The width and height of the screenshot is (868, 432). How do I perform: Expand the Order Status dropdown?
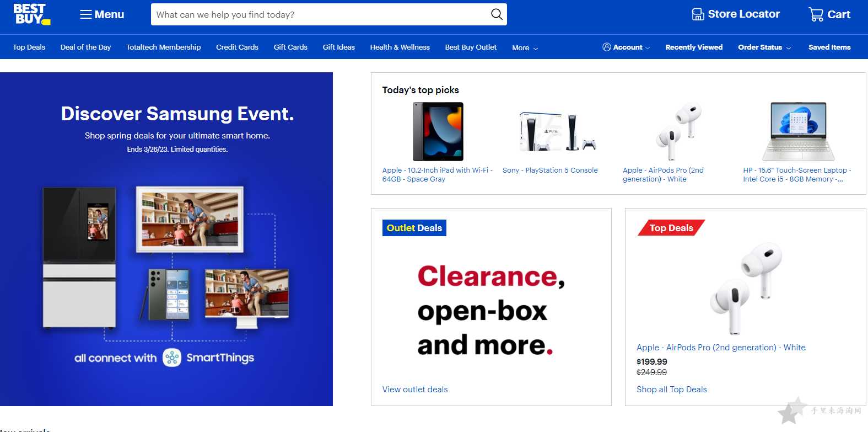(764, 47)
